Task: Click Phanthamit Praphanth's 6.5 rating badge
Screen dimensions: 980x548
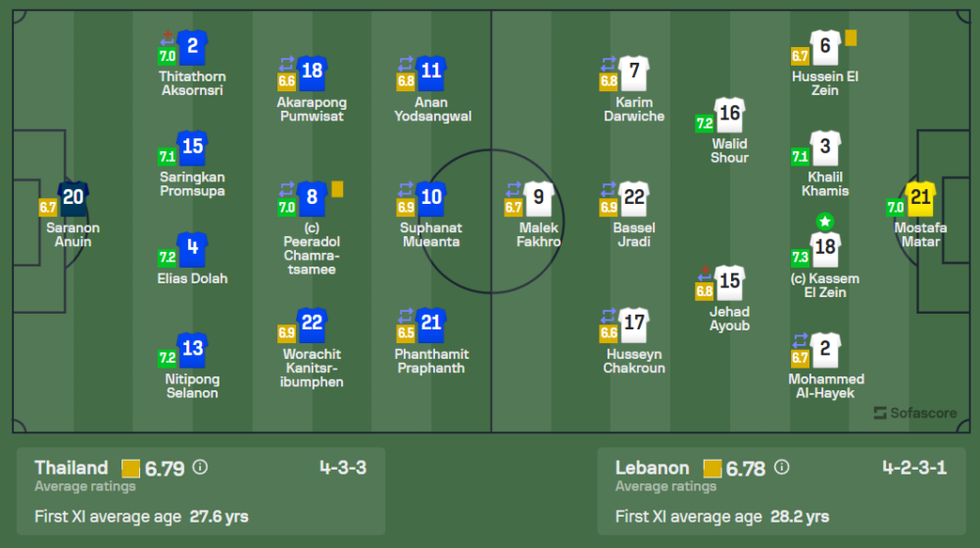Action: (x=405, y=332)
